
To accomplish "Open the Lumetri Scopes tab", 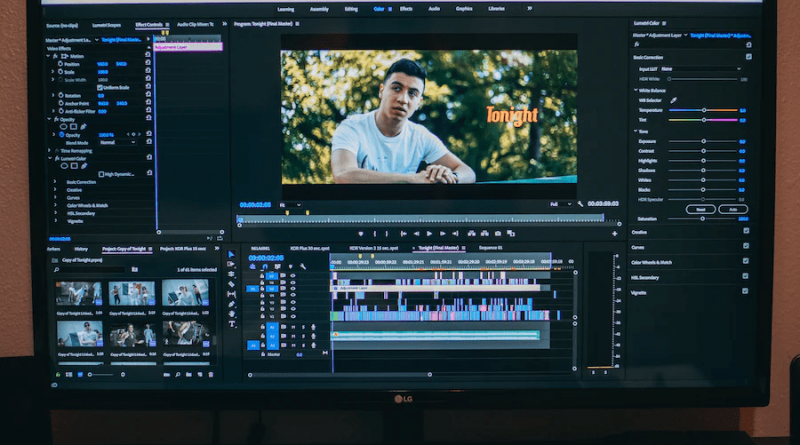I will point(105,24).
